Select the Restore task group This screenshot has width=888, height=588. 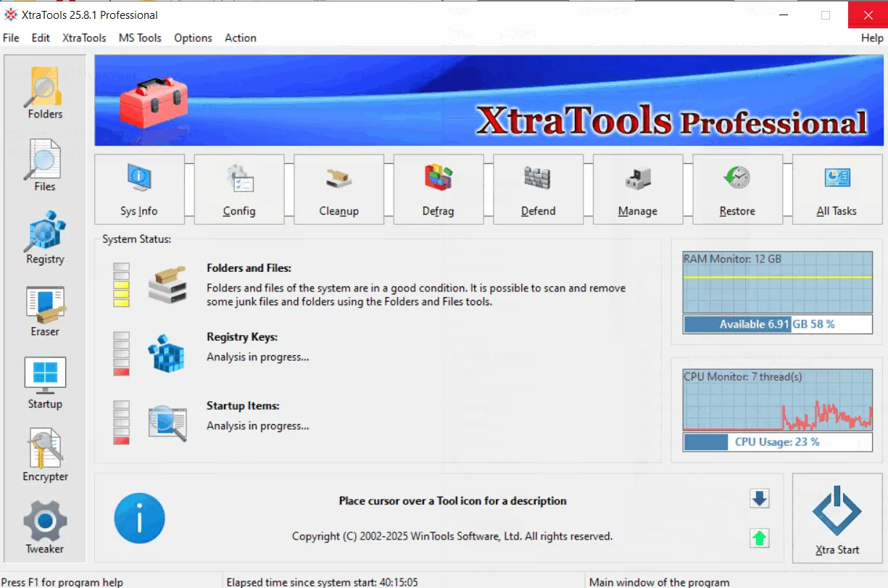[x=737, y=189]
